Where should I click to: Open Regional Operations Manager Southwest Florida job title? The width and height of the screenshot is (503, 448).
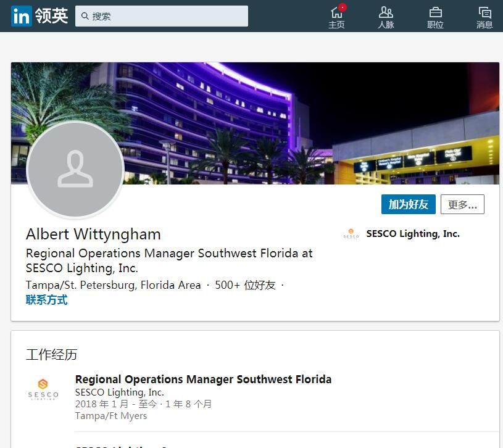pyautogui.click(x=203, y=380)
